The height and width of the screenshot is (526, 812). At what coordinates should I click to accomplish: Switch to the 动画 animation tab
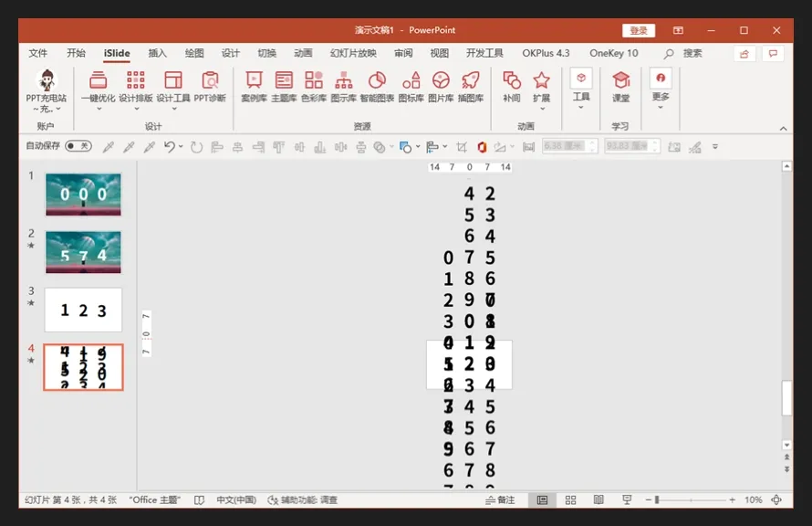coord(304,53)
